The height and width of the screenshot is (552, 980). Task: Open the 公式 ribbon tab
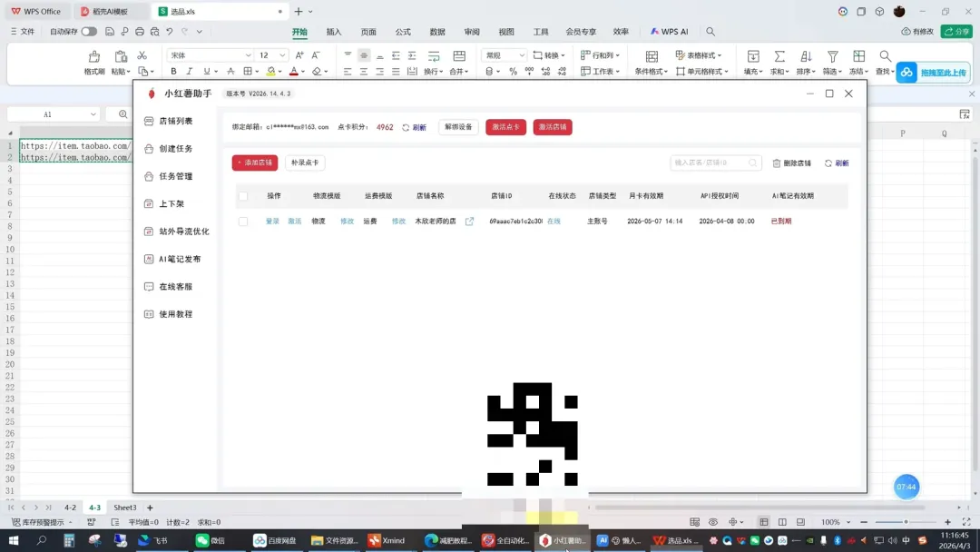[403, 31]
